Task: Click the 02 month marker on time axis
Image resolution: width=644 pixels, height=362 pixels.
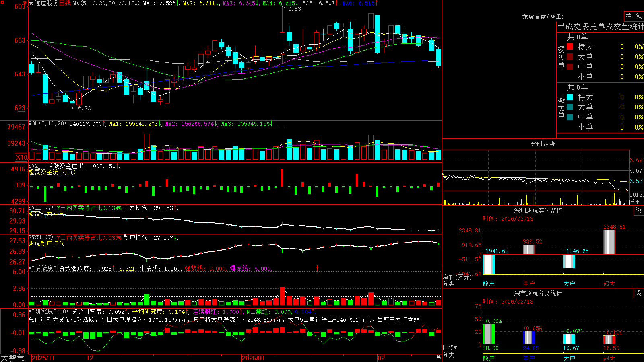Action: tap(381, 358)
